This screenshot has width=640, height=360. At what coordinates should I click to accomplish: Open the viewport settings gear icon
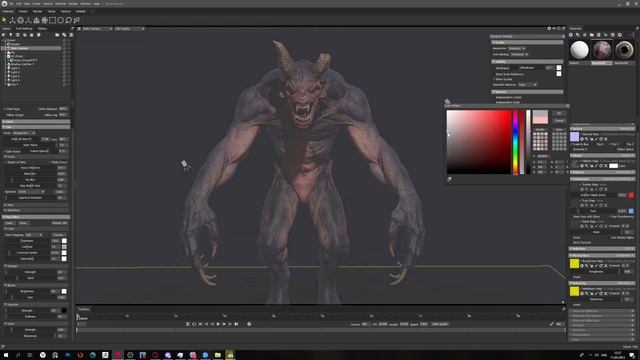click(x=549, y=29)
